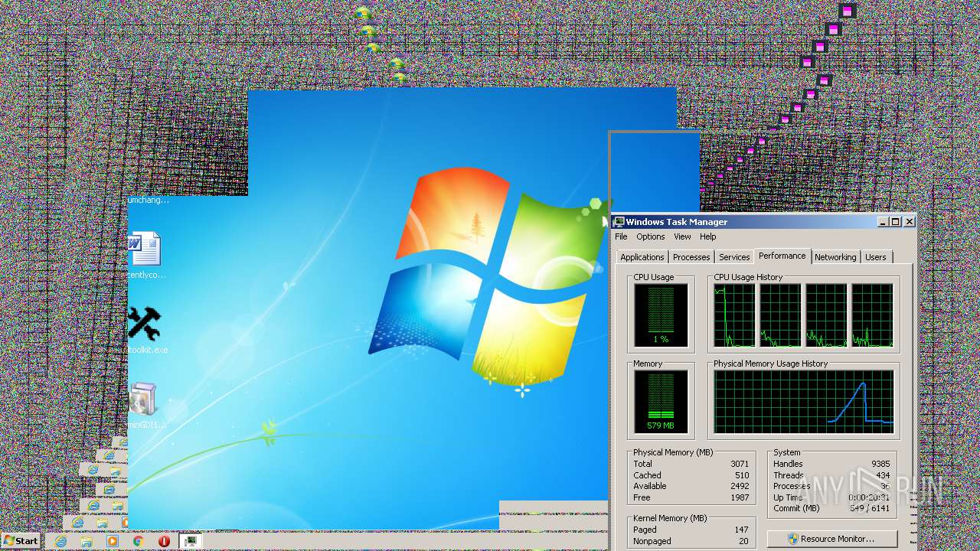Click the Resource Monitor button
The image size is (980, 551).
tap(831, 539)
